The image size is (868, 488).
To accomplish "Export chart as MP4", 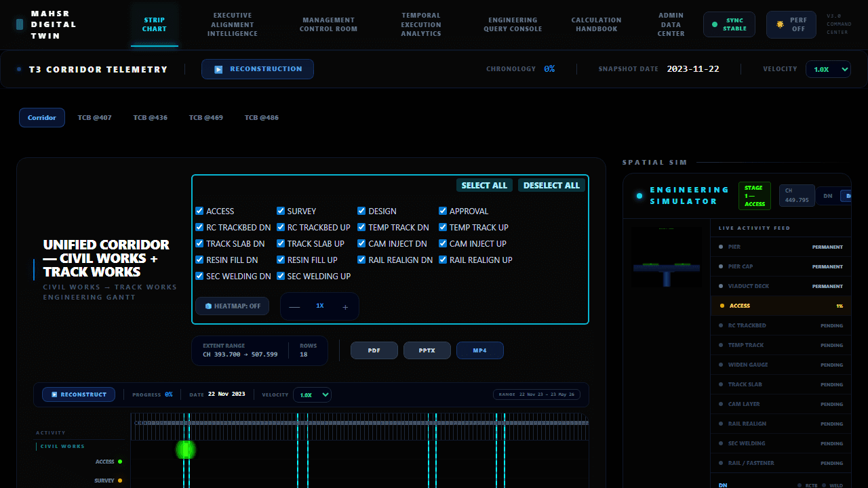I will pyautogui.click(x=480, y=350).
